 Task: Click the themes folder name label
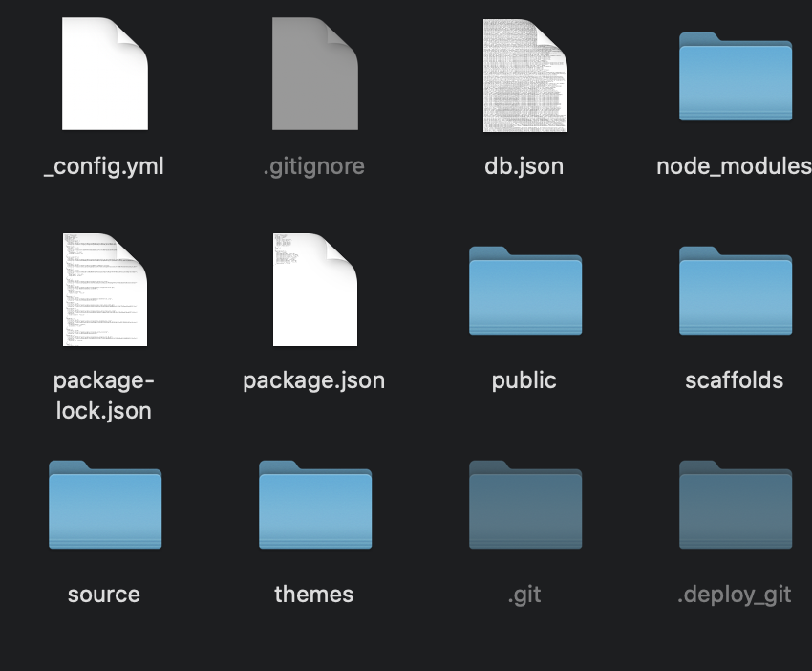point(314,595)
